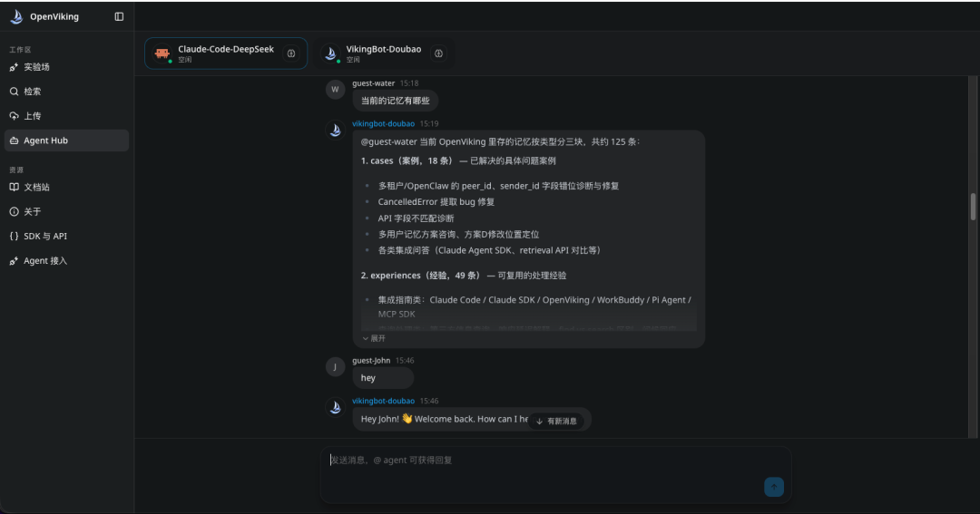
Task: Open 检索 search page
Action: (x=66, y=92)
